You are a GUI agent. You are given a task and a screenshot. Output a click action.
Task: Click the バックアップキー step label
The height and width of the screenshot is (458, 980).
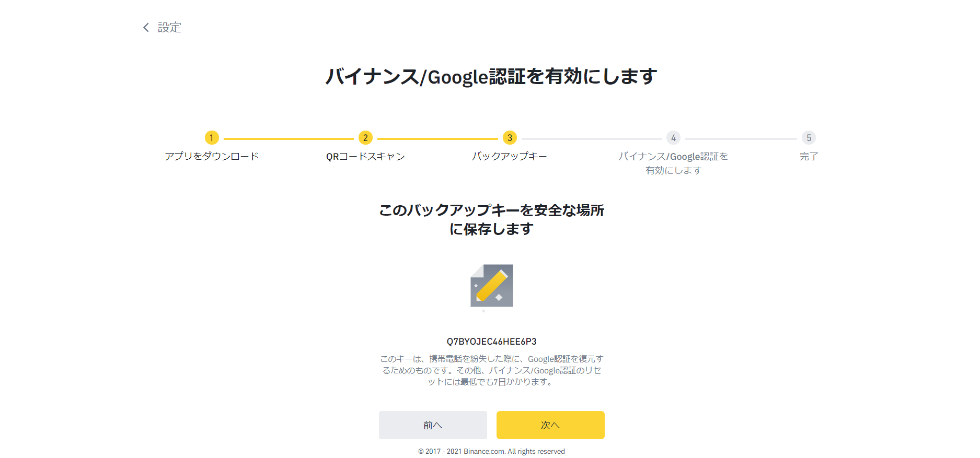[x=510, y=156]
